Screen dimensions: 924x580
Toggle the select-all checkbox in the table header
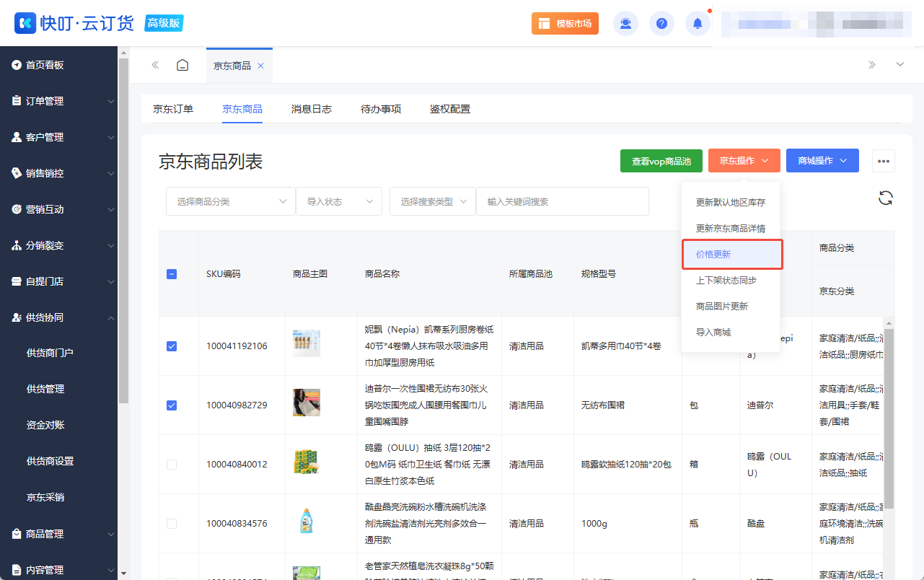tap(172, 274)
